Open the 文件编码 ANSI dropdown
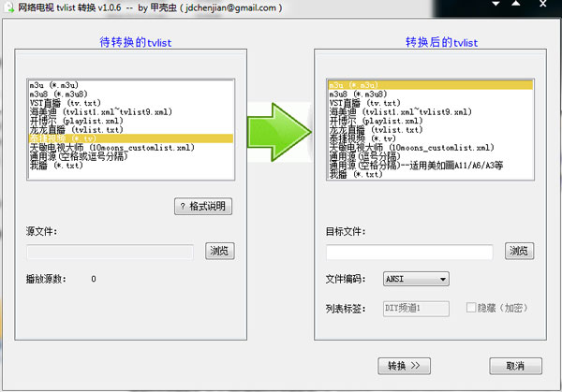562x392 pixels. pos(416,279)
